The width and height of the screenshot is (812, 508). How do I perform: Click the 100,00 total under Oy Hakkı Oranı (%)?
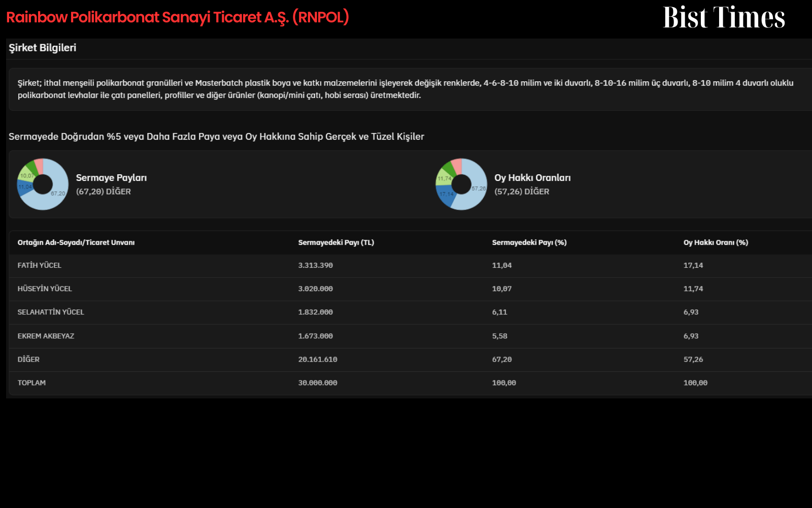(695, 383)
